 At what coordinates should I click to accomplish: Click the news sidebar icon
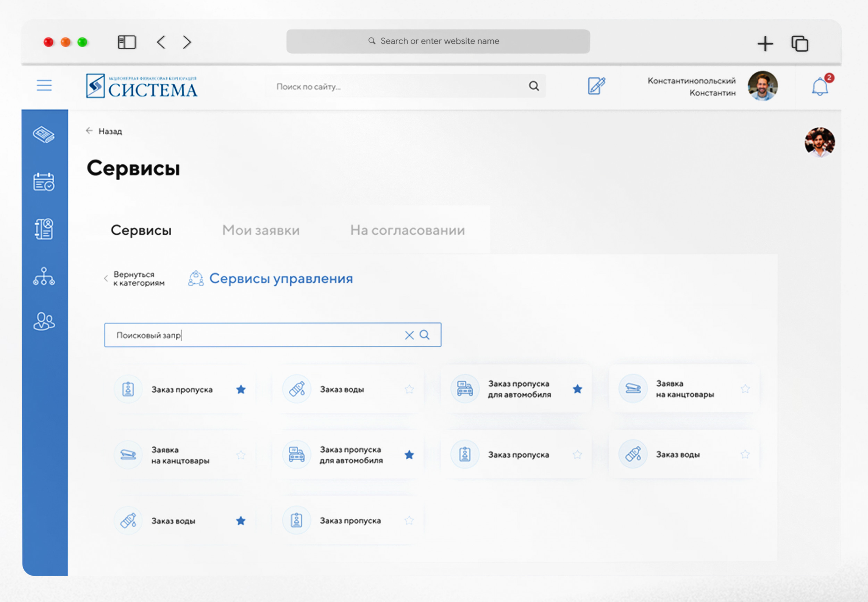44,135
